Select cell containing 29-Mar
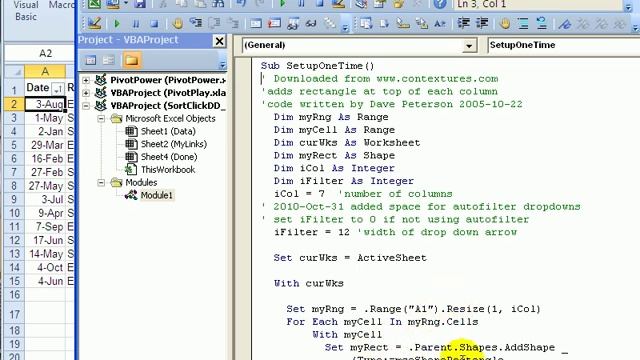 coord(45,145)
